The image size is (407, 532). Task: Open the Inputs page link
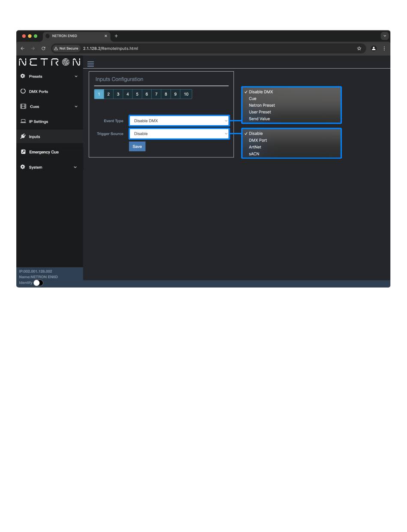pos(35,137)
